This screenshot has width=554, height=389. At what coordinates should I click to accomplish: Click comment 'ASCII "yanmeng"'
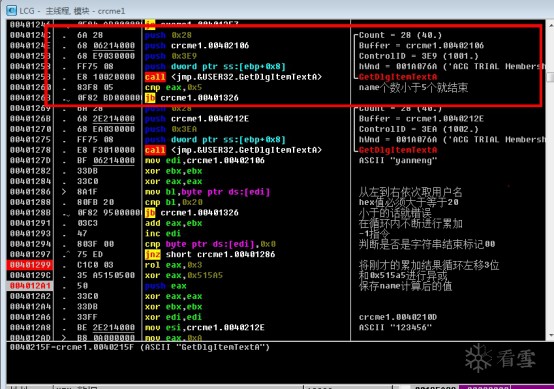point(398,160)
